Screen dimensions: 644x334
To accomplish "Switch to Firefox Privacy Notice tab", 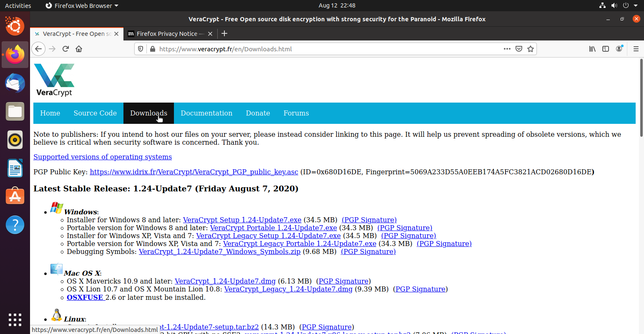I will (170, 34).
